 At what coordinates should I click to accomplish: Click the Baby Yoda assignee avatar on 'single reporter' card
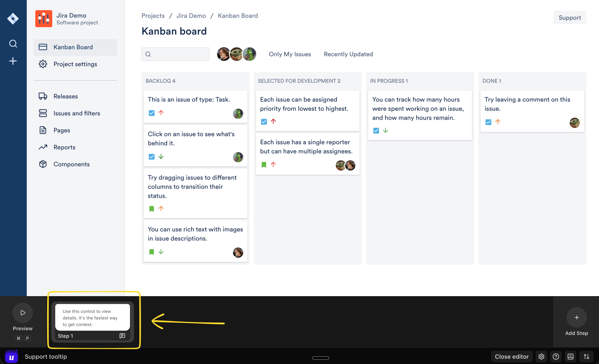click(340, 165)
